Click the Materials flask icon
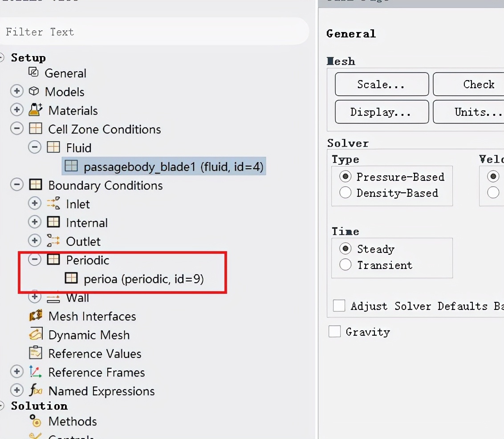The width and height of the screenshot is (504, 439). click(35, 110)
